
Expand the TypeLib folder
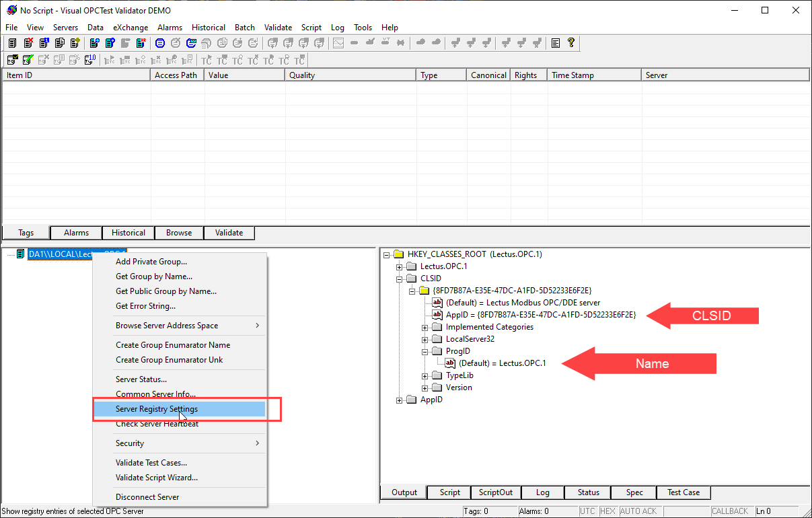tap(425, 375)
